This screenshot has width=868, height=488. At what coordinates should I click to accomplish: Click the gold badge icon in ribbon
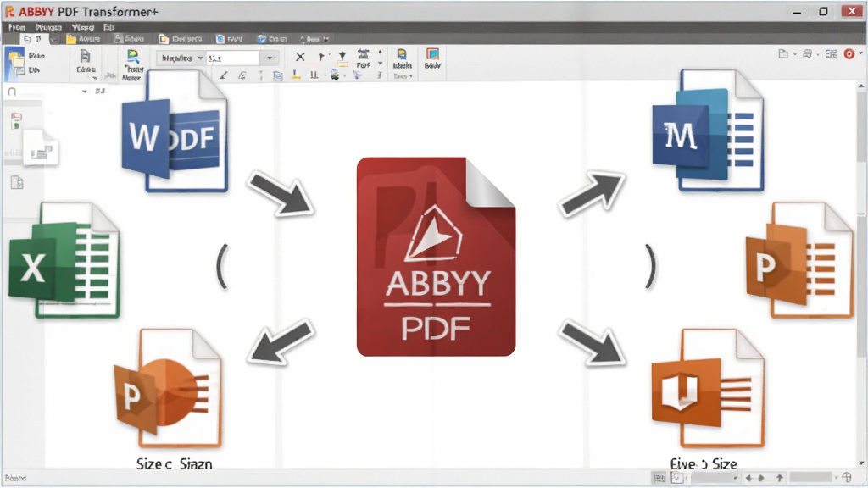(x=402, y=54)
